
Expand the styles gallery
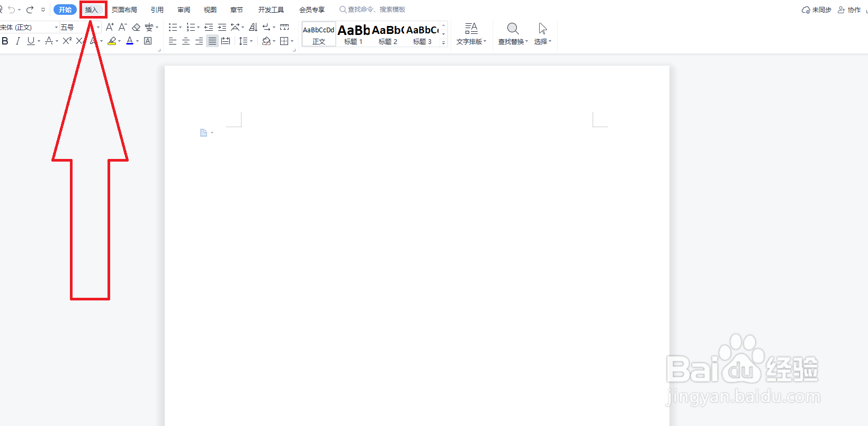tap(444, 43)
